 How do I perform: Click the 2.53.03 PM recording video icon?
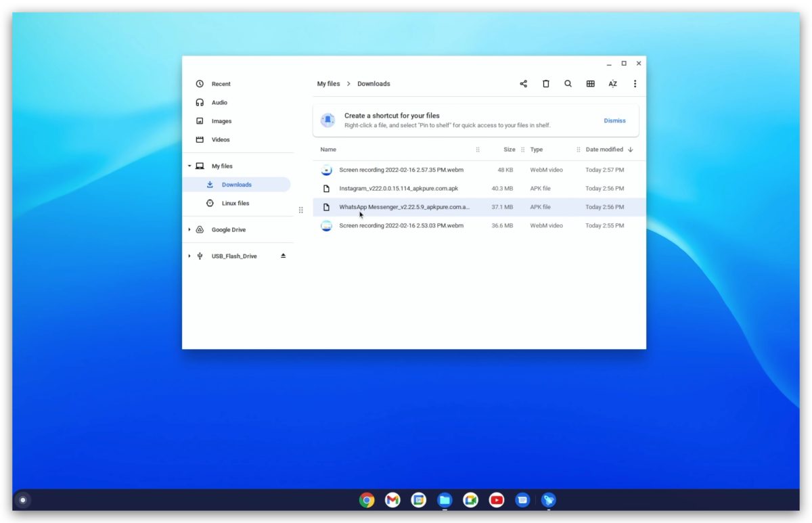pyautogui.click(x=326, y=225)
